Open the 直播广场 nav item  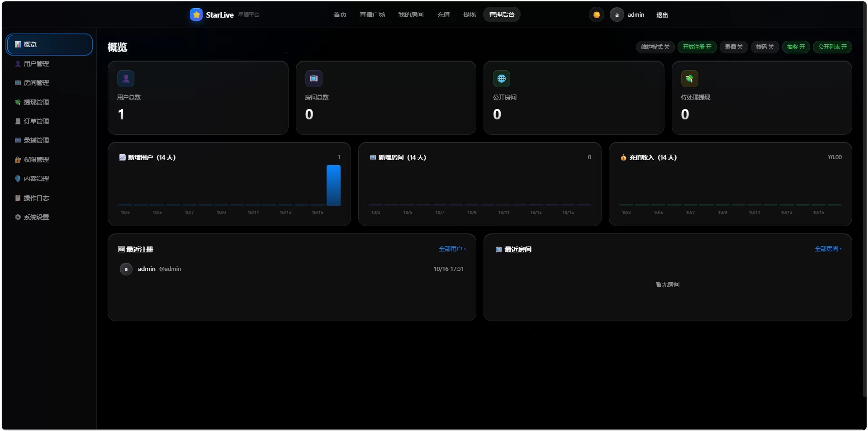click(372, 14)
